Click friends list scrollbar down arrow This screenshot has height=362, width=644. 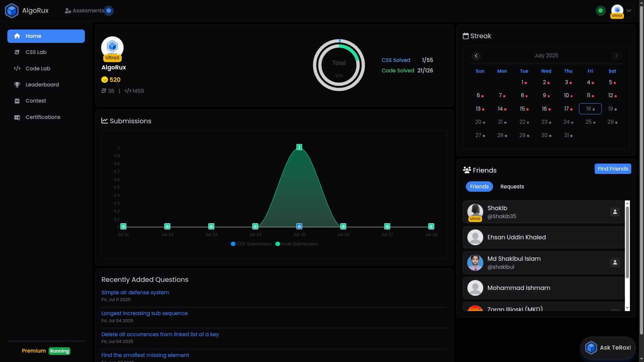(x=627, y=308)
